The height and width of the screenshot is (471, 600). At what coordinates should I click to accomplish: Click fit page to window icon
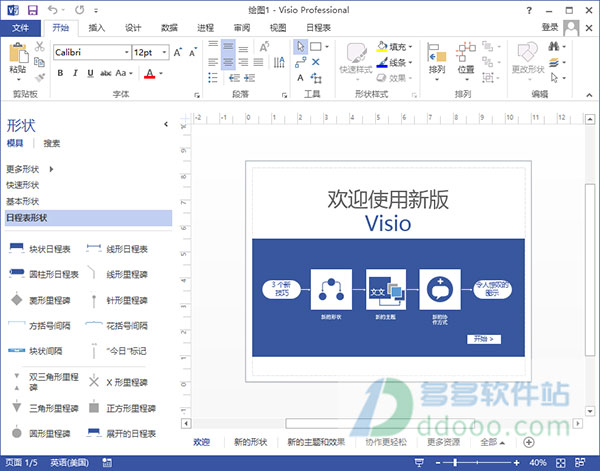click(561, 463)
